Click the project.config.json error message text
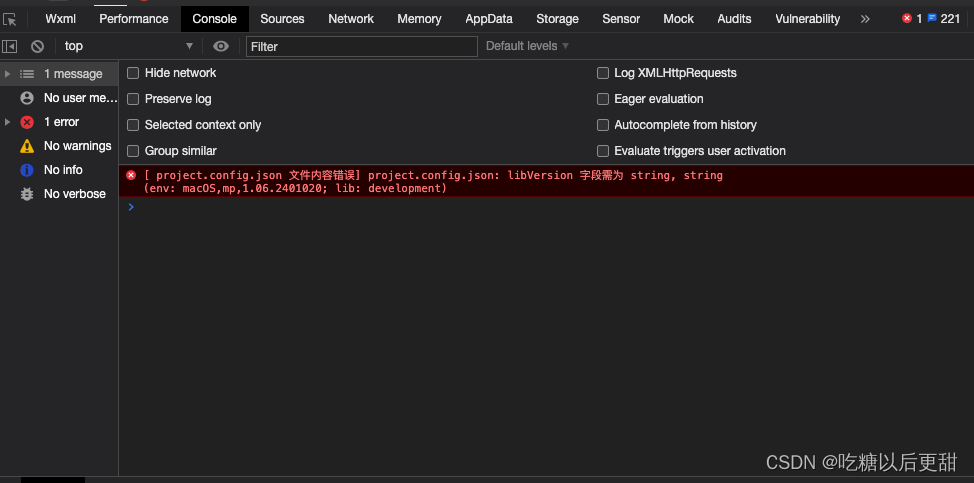974x483 pixels. point(434,176)
